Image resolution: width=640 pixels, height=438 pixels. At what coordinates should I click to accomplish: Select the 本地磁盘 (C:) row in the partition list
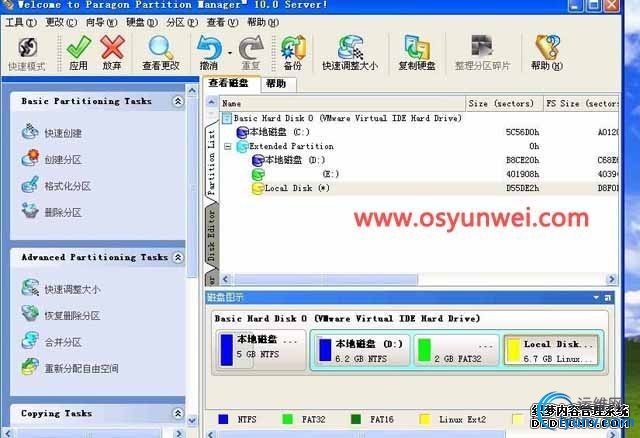pos(419,132)
